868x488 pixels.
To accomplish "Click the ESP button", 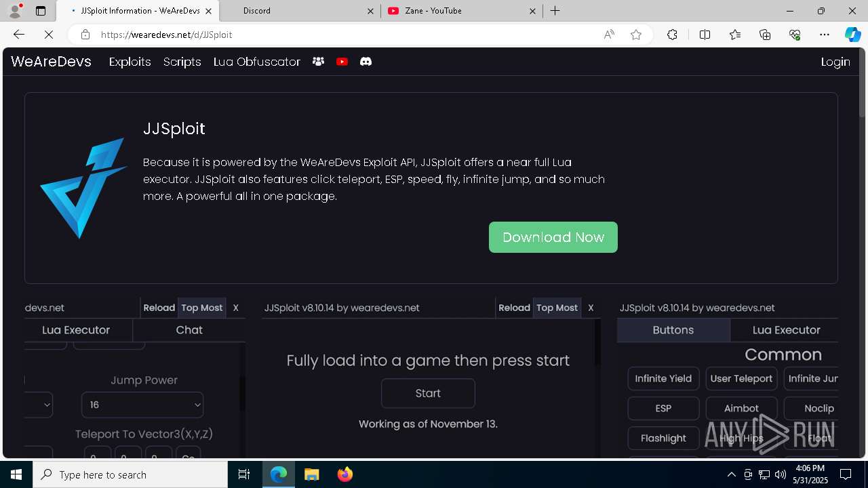I will [663, 409].
